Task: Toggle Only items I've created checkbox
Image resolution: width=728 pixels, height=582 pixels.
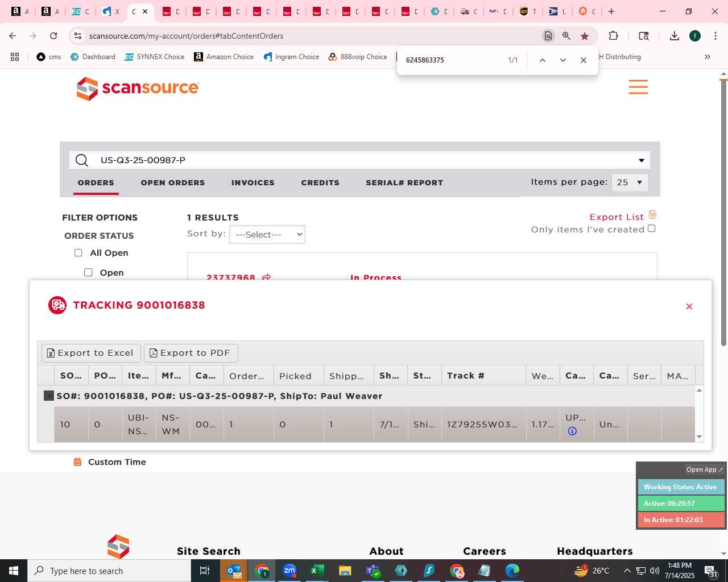Action: coord(652,228)
